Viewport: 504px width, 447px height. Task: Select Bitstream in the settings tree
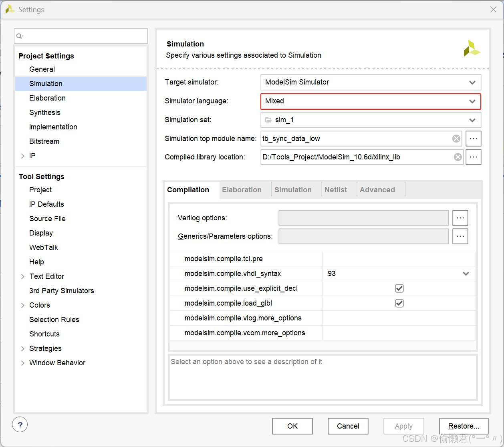click(44, 141)
